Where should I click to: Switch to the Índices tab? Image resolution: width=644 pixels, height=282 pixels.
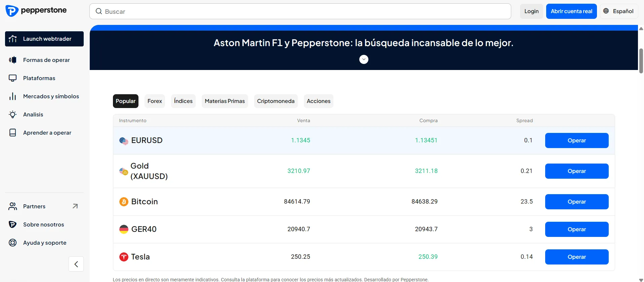(x=183, y=101)
